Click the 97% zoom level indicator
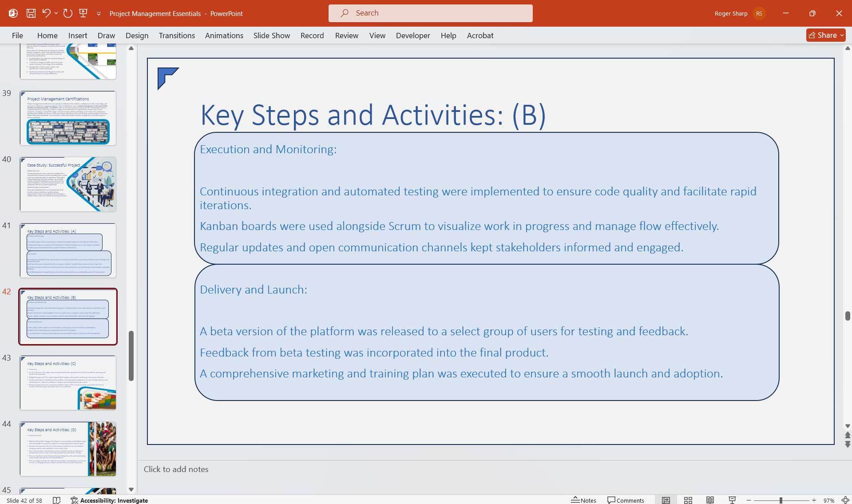This screenshot has height=504, width=852. [829, 500]
